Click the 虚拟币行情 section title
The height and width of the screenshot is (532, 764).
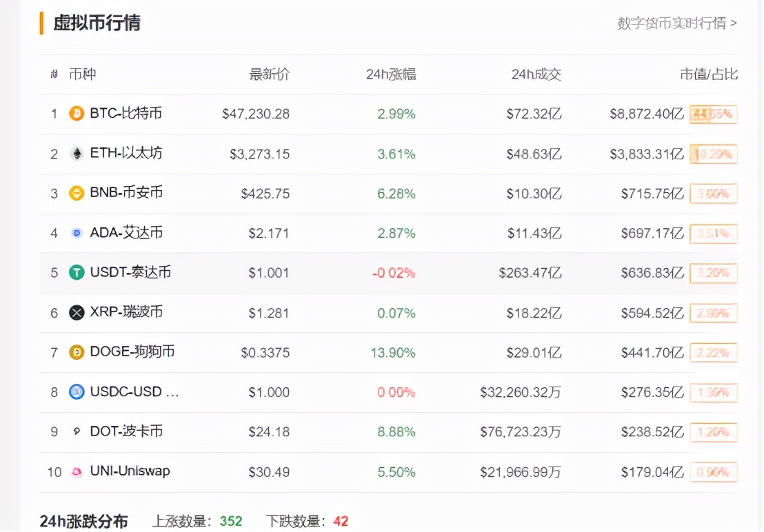(97, 23)
